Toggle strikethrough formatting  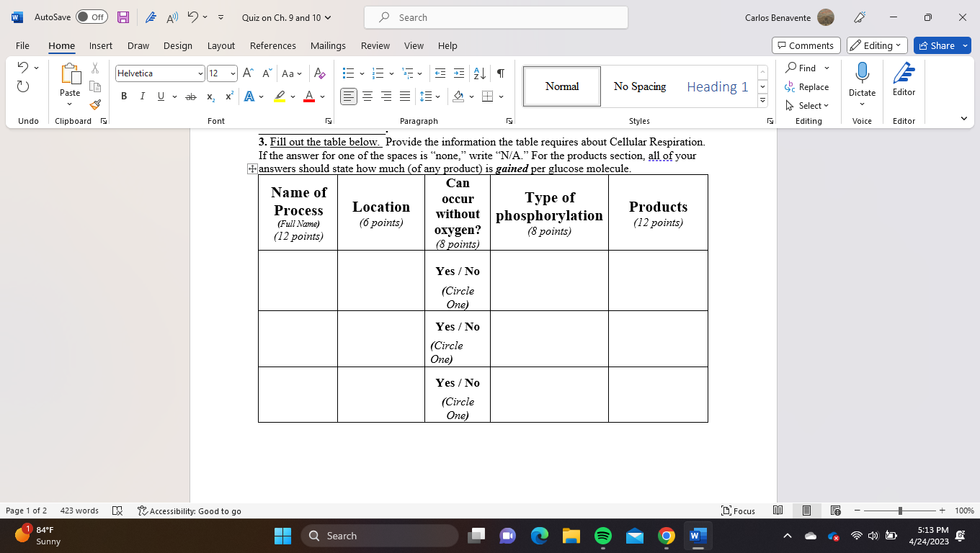191,96
